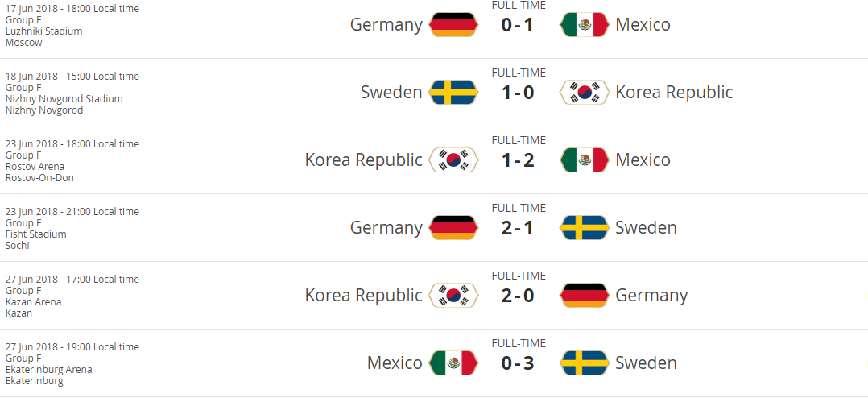Click Sweden's flag beside the 0-3 score
Viewport: 868px width, 398px height.
pyautogui.click(x=584, y=363)
